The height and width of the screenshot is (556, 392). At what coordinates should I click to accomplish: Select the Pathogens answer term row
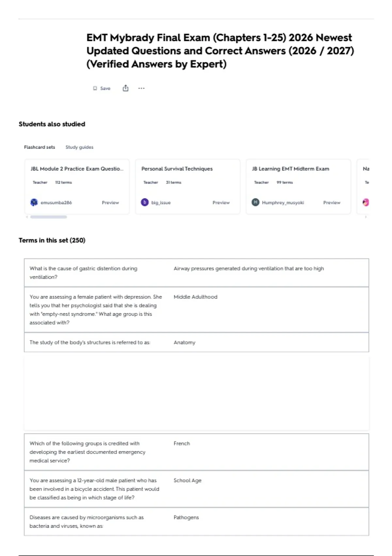[x=196, y=522]
